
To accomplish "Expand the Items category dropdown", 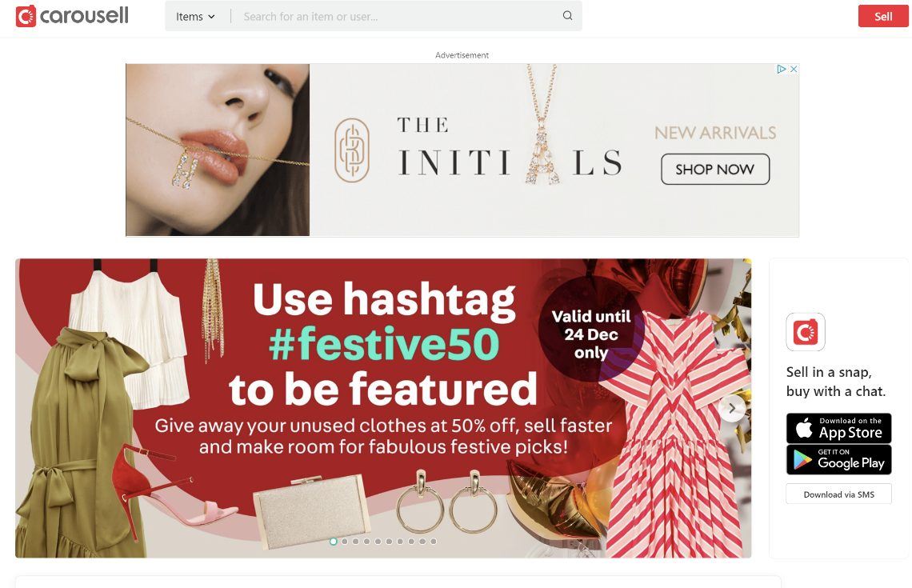I will (195, 17).
